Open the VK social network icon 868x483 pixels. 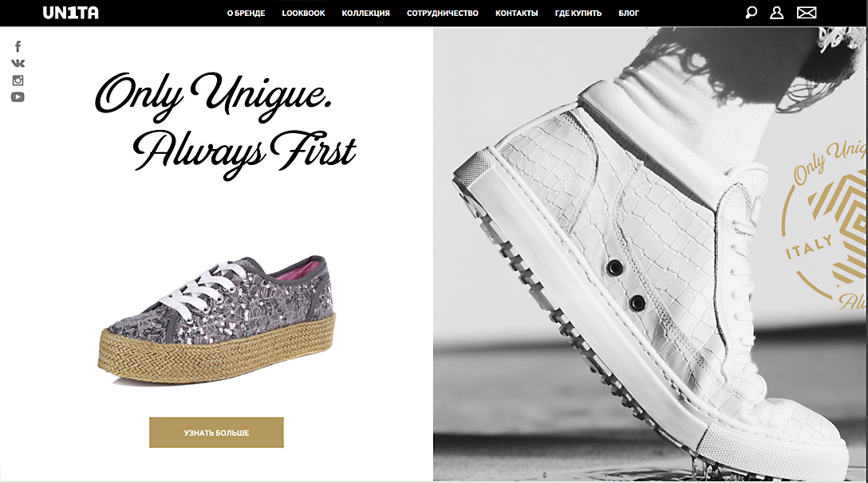click(18, 63)
